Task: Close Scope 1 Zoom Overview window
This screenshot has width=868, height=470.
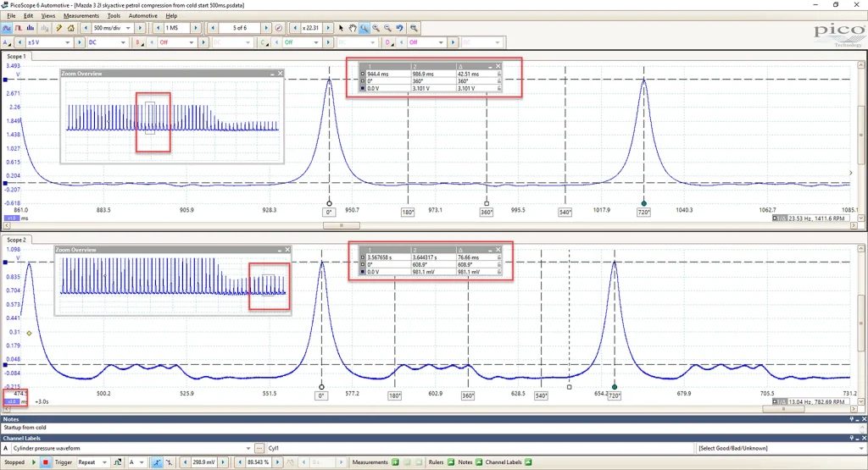Action: [x=280, y=74]
